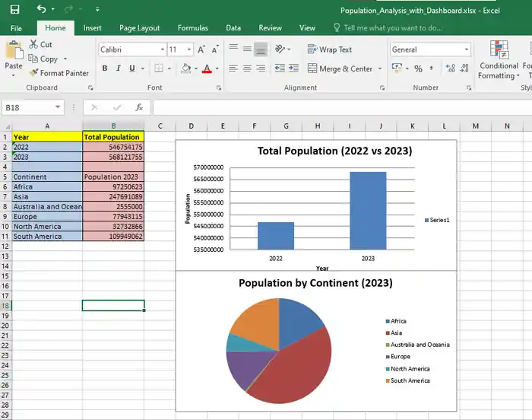Click the Series1 legend entry

[437, 220]
